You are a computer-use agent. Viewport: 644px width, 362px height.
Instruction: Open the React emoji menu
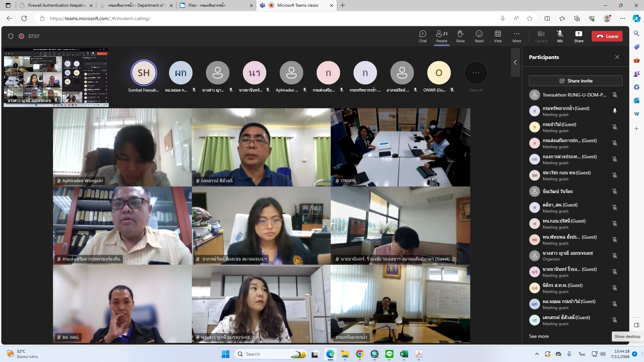pos(479,36)
